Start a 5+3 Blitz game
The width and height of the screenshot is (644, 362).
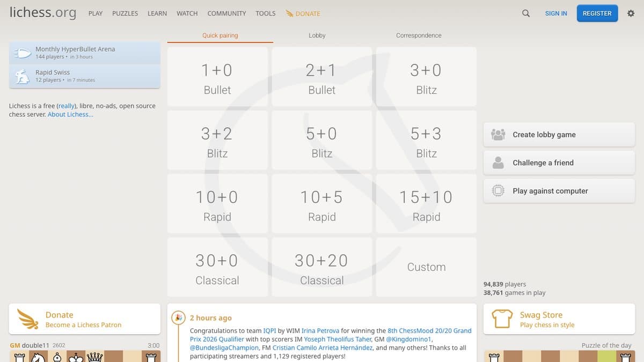click(x=427, y=141)
